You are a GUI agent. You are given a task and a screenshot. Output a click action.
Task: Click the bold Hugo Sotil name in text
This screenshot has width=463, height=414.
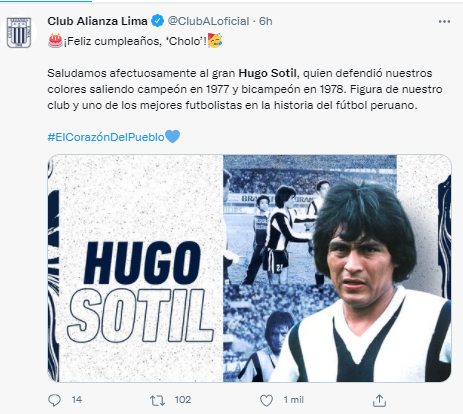pyautogui.click(x=267, y=73)
